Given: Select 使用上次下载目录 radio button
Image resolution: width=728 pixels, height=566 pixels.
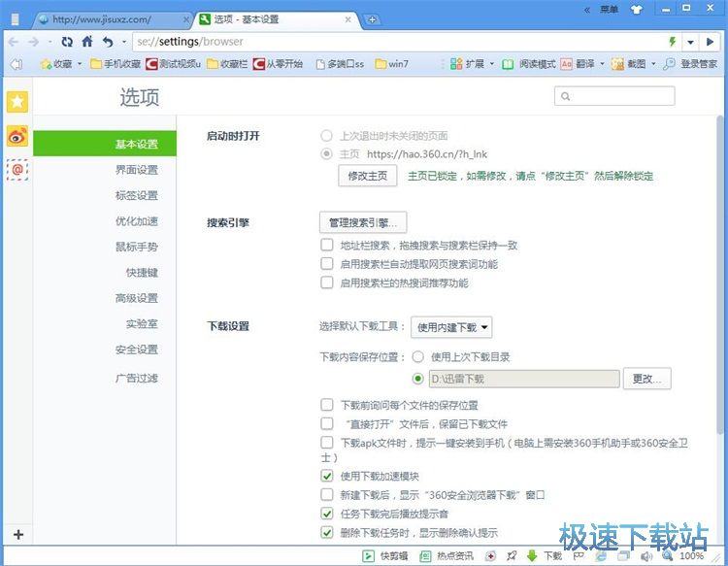Looking at the screenshot, I should coord(418,356).
